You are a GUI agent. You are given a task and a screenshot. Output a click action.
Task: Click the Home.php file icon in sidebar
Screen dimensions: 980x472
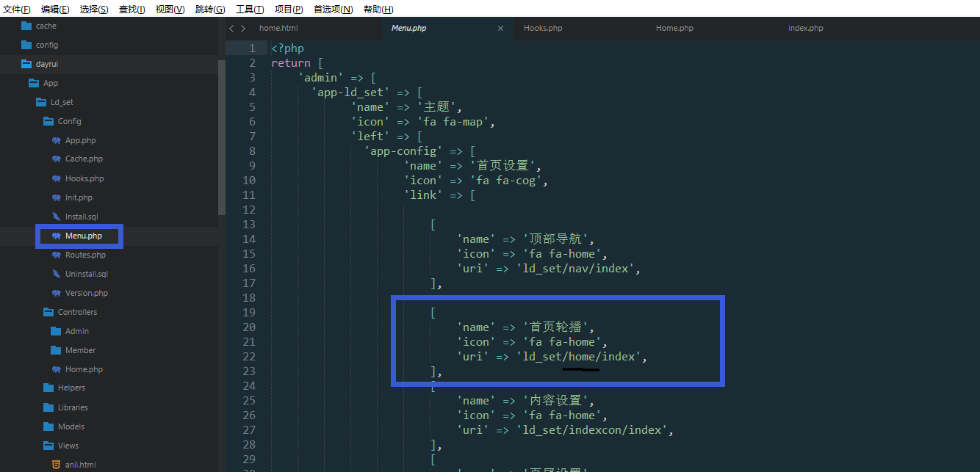(56, 369)
